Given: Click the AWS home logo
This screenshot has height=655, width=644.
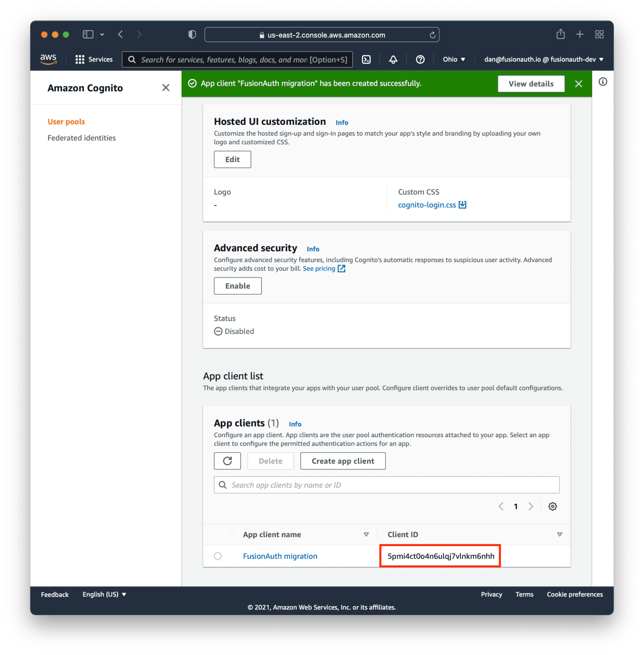Looking at the screenshot, I should [x=48, y=59].
